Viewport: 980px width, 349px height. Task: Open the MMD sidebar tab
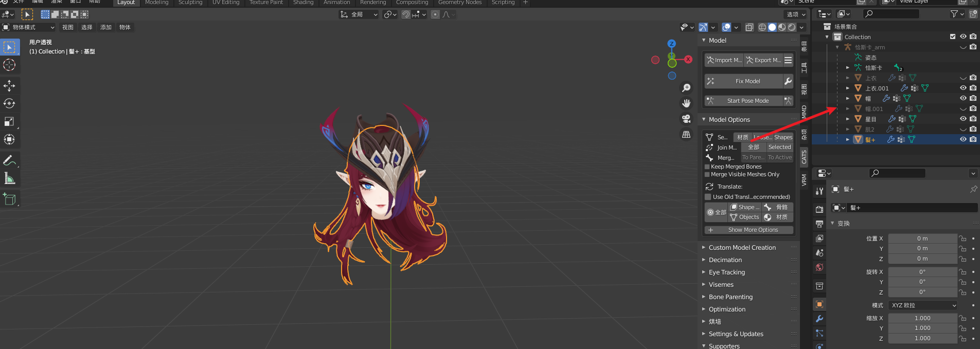804,112
